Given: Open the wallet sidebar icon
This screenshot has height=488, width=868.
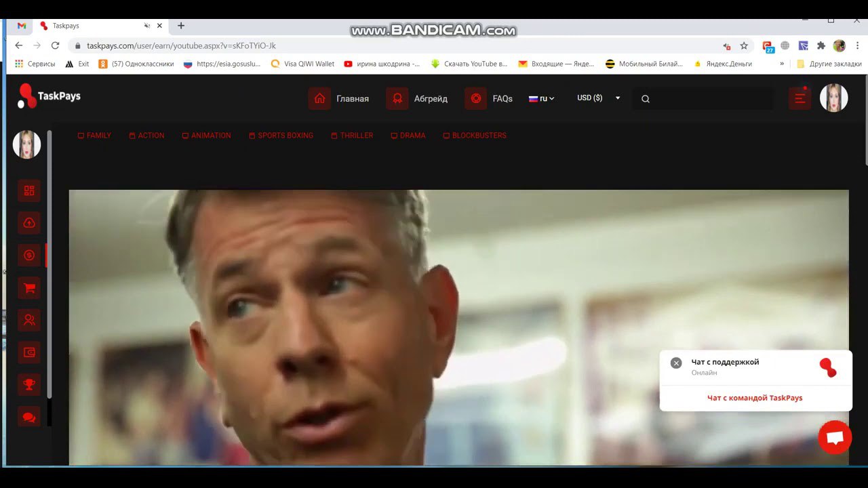Looking at the screenshot, I should (29, 352).
